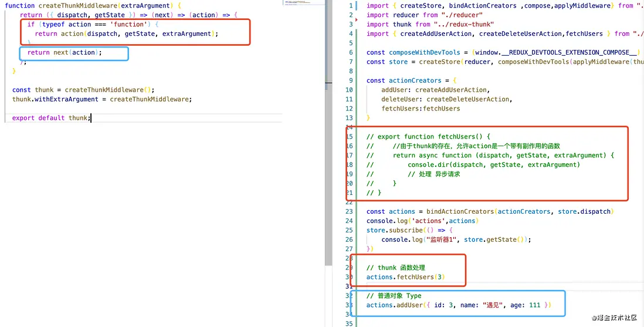Click the 'addUser: createAddUserAction,' line
This screenshot has width=644, height=327.
click(436, 90)
